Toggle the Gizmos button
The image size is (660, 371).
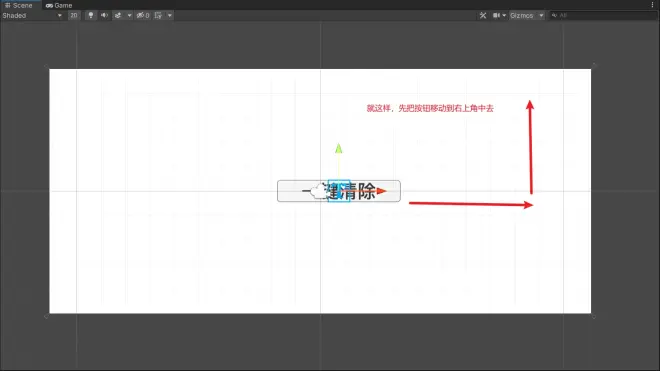[522, 16]
